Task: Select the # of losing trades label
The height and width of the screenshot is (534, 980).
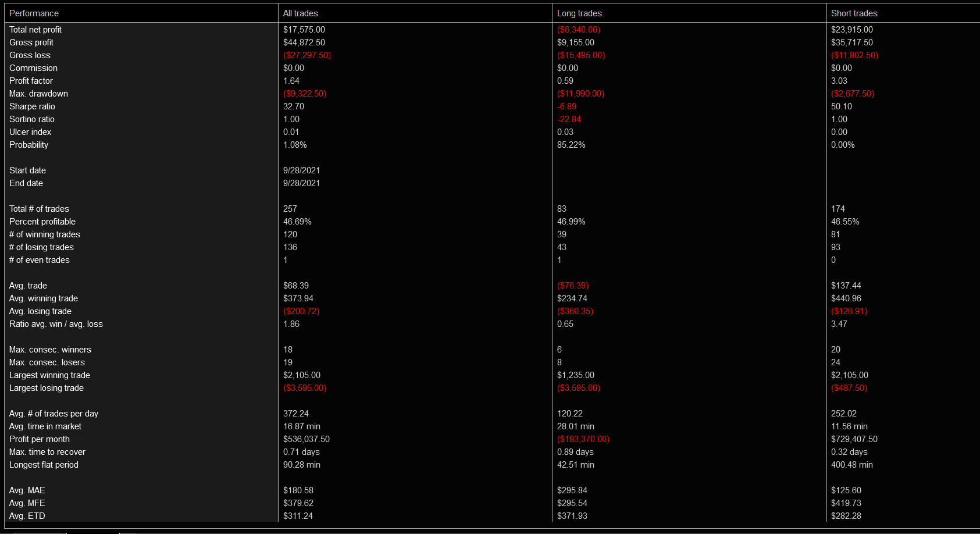Action: [41, 247]
